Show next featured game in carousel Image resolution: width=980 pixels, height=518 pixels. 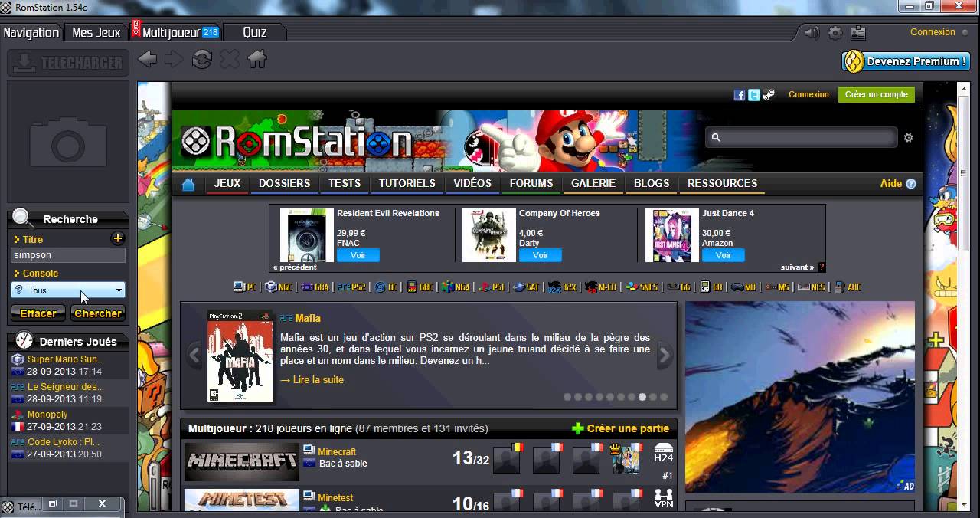point(664,356)
